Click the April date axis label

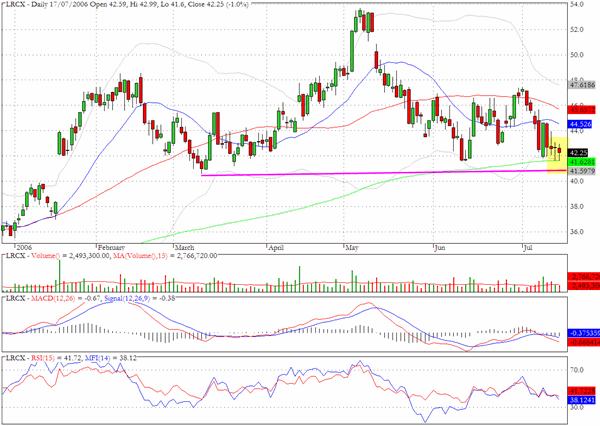point(276,247)
